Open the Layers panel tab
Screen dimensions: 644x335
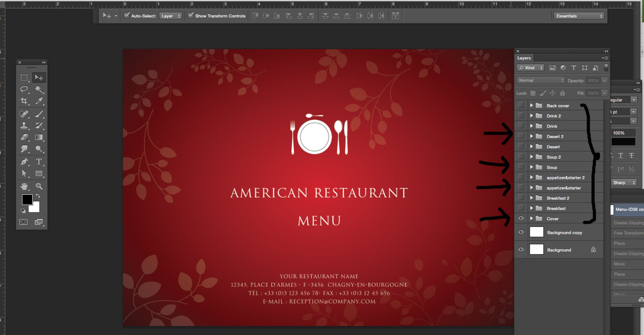point(524,58)
